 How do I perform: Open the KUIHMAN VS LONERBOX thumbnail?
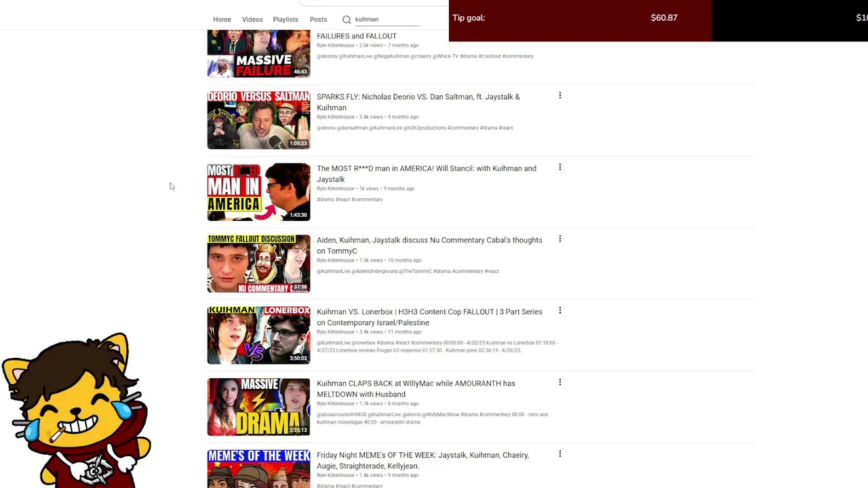point(258,335)
